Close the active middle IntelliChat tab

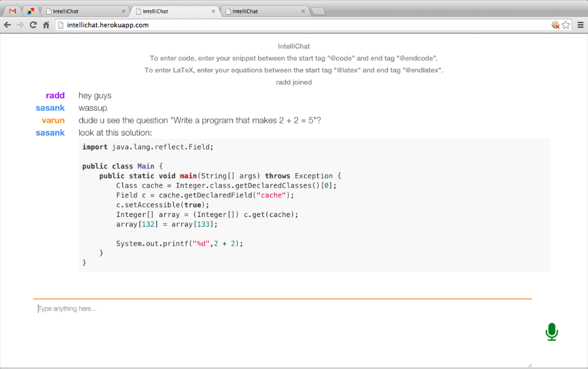[213, 12]
